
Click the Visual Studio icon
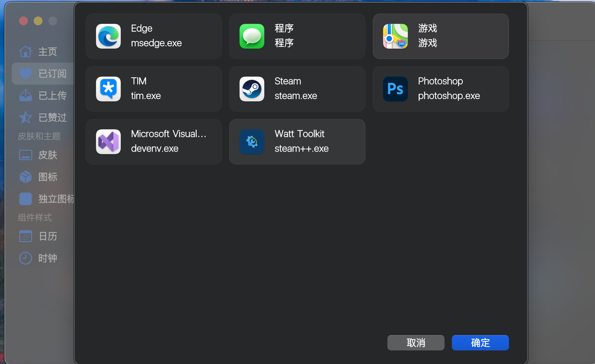pyautogui.click(x=108, y=142)
